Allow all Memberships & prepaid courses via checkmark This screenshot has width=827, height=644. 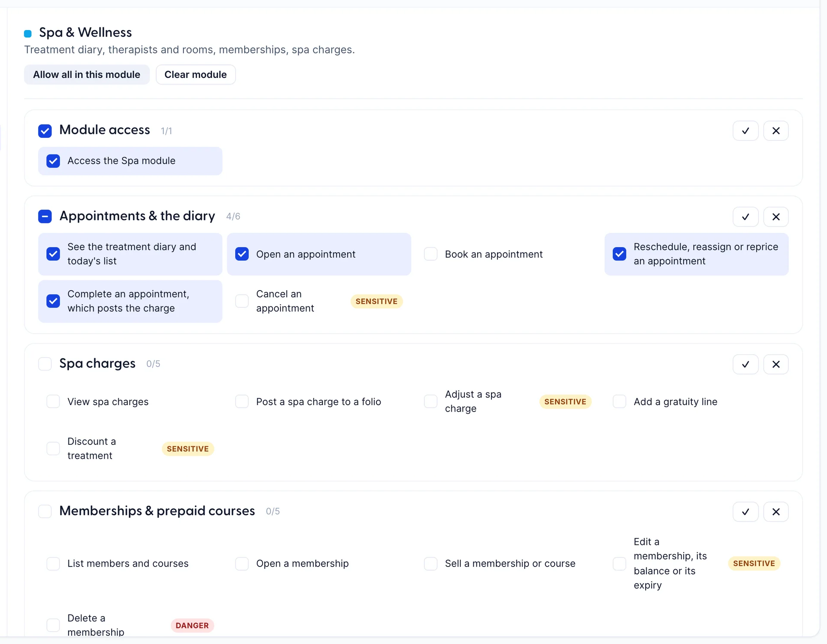click(745, 512)
